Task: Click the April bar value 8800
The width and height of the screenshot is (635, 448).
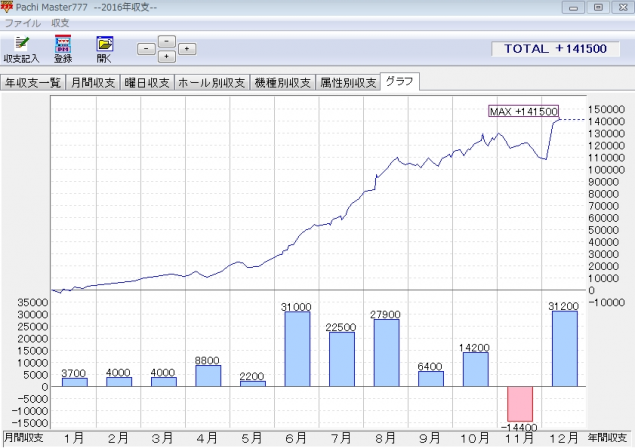Action: (x=207, y=360)
